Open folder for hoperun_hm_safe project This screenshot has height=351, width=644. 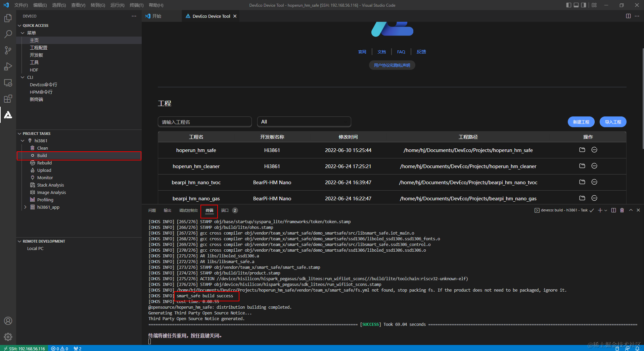point(582,150)
